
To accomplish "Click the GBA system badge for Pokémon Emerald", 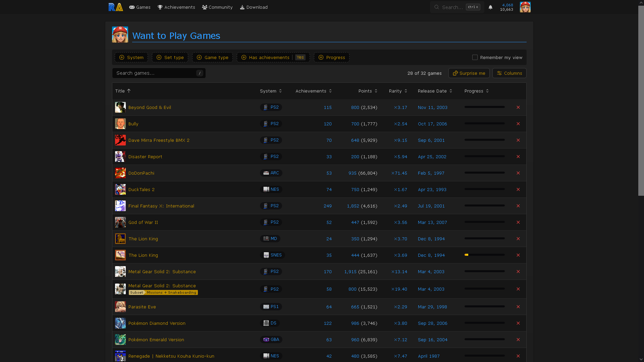I will click(x=271, y=340).
